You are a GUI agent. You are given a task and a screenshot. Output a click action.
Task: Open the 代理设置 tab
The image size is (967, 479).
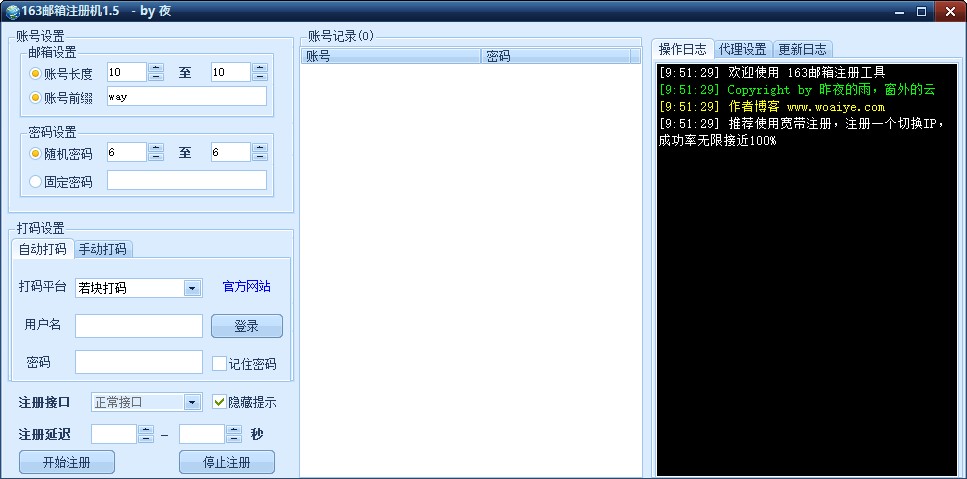coord(742,49)
